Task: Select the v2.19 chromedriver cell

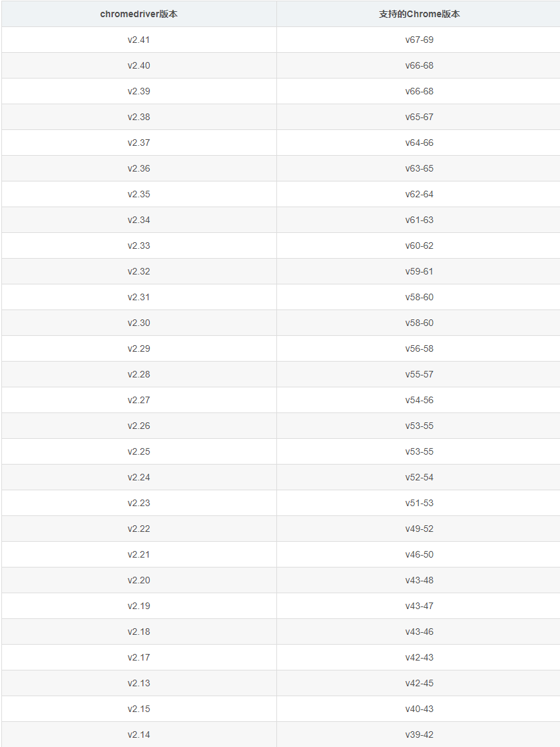Action: (x=139, y=606)
